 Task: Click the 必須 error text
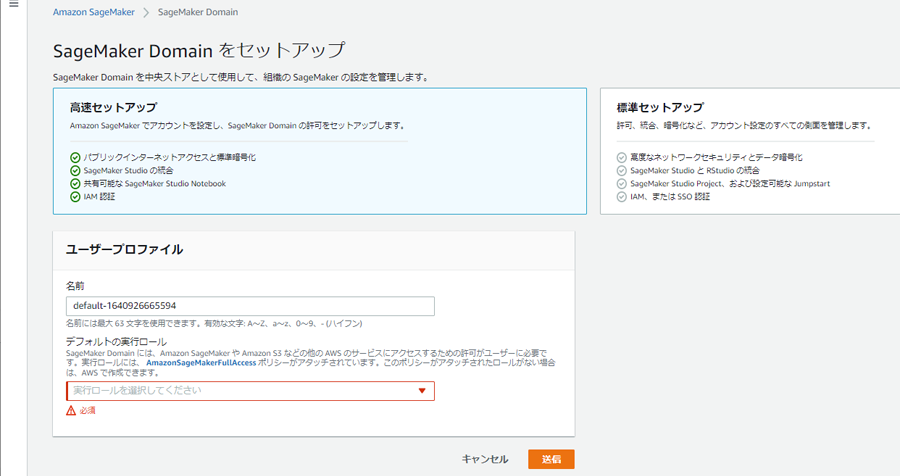click(88, 411)
